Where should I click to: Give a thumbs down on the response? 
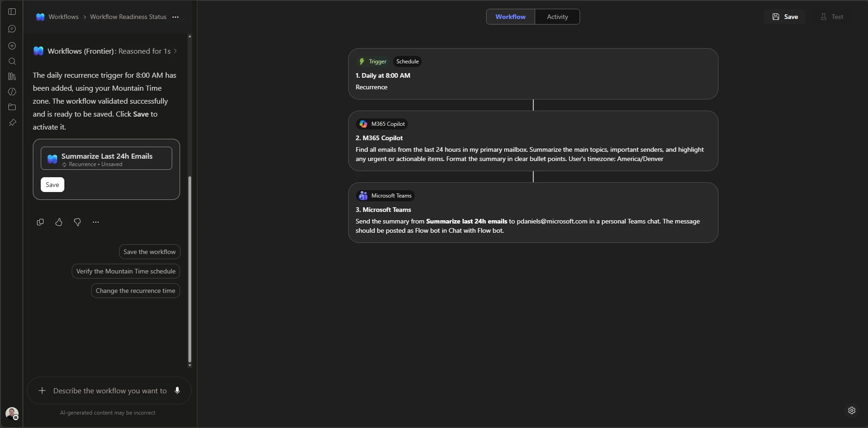pyautogui.click(x=77, y=222)
